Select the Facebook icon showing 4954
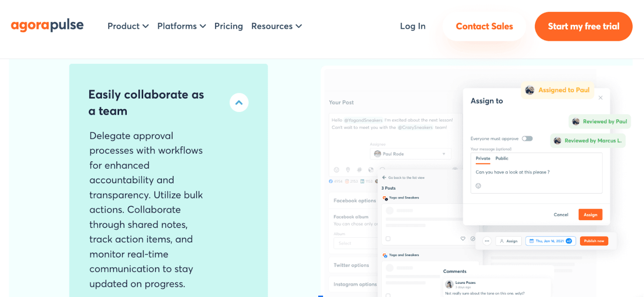Viewport: 644px width, 297px height. pyautogui.click(x=331, y=181)
